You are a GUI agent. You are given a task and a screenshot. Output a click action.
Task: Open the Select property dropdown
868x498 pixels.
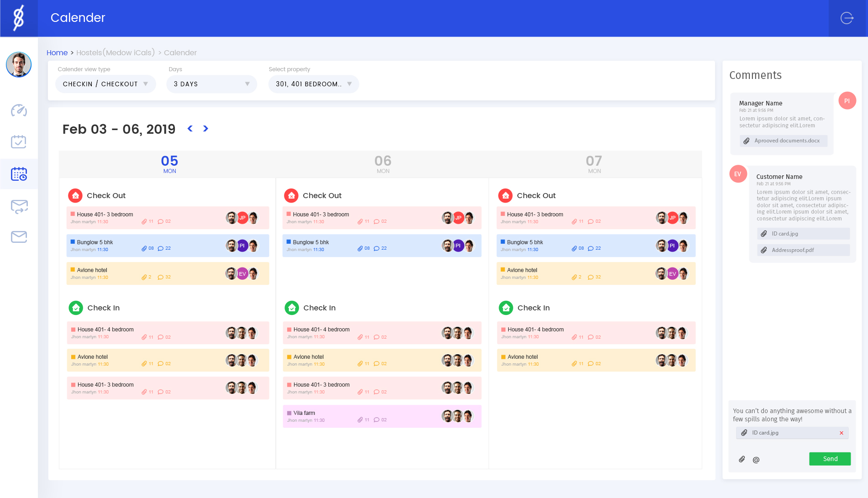click(x=314, y=84)
